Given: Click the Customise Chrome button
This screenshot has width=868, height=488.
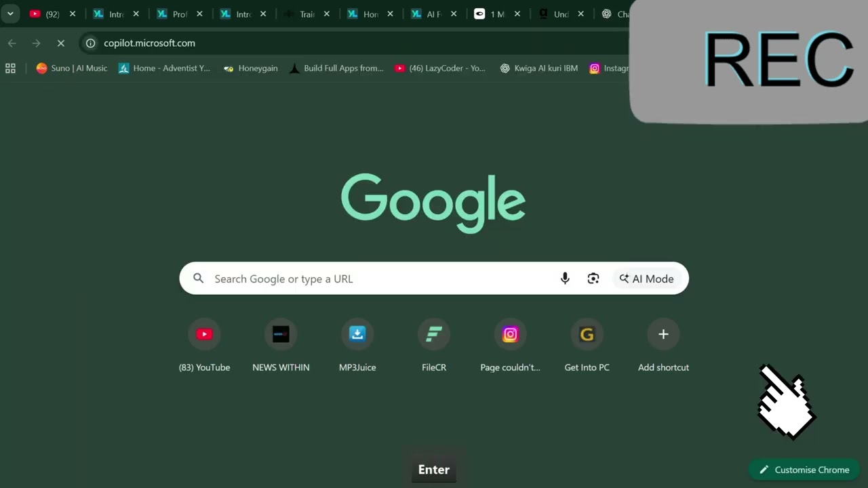Looking at the screenshot, I should pyautogui.click(x=804, y=470).
